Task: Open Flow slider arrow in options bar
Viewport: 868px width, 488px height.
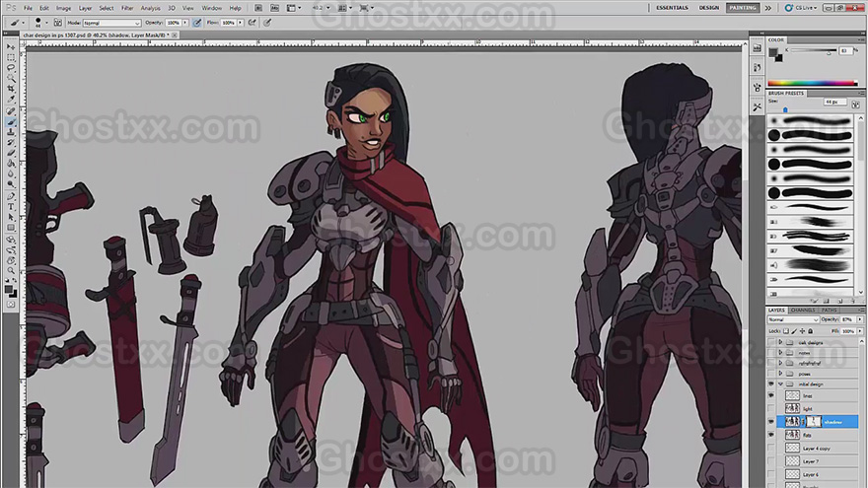Action: 241,23
